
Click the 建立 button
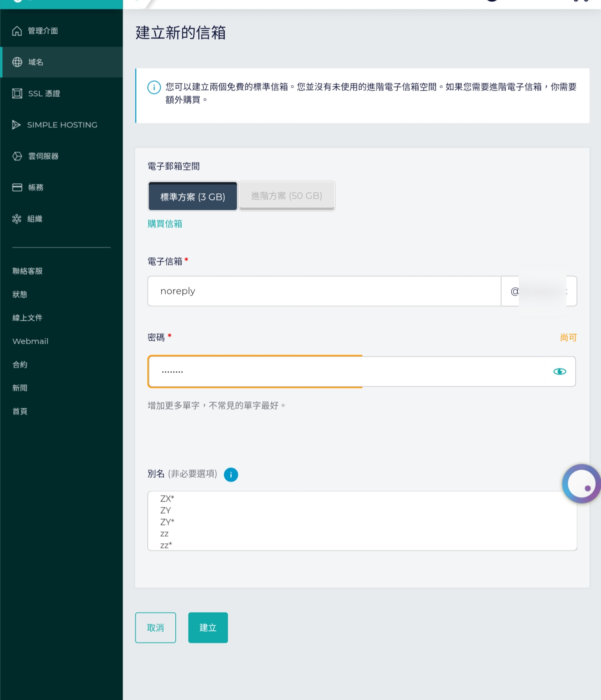[208, 627]
